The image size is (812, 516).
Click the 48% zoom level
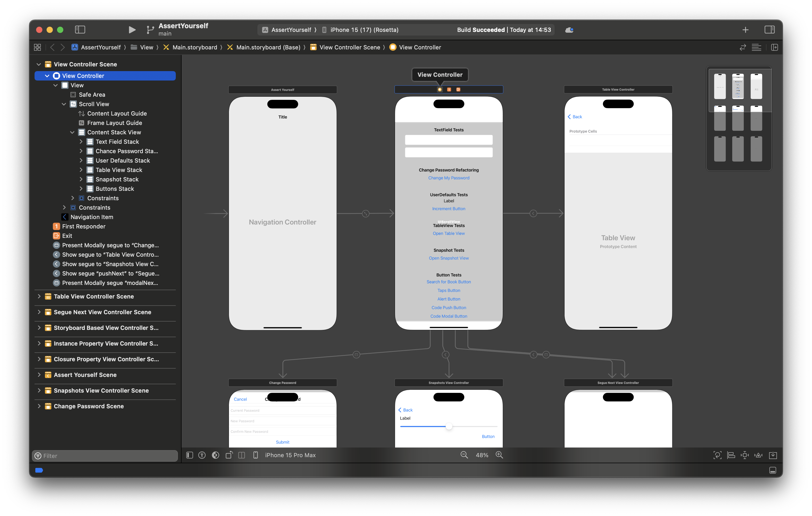482,455
